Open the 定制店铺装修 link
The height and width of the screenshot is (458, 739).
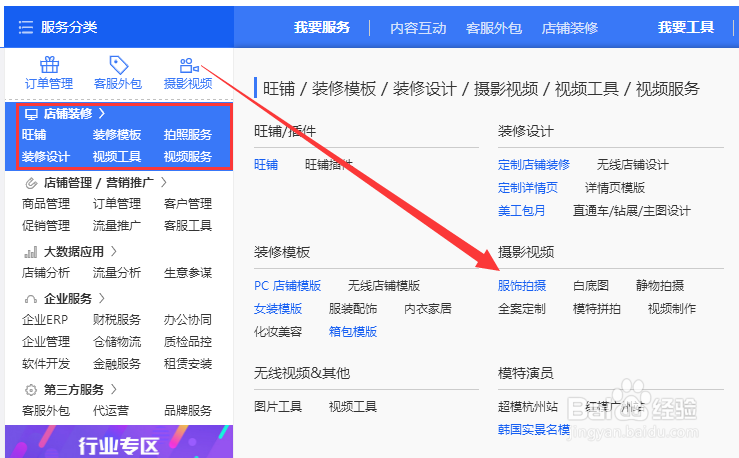pyautogui.click(x=534, y=165)
